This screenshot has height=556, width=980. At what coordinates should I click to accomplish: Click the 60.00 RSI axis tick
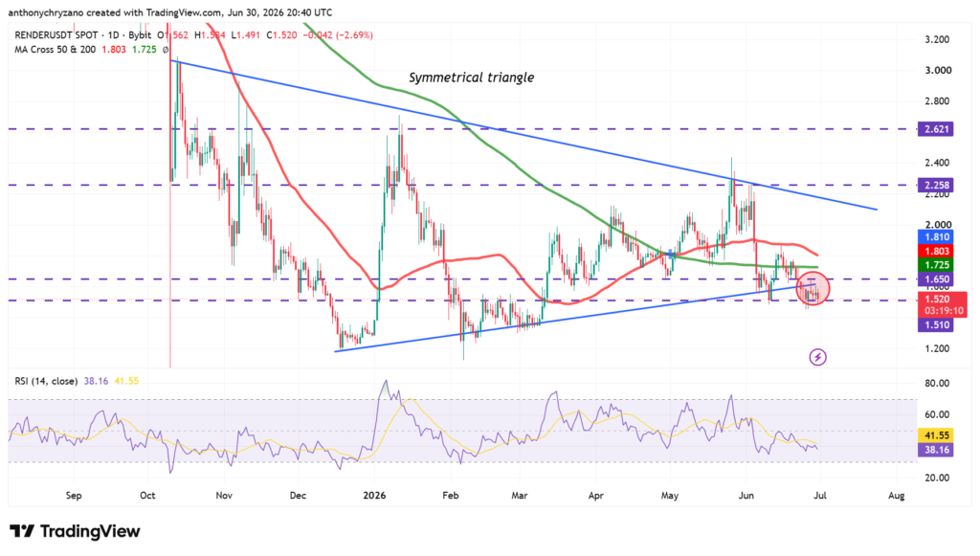937,414
